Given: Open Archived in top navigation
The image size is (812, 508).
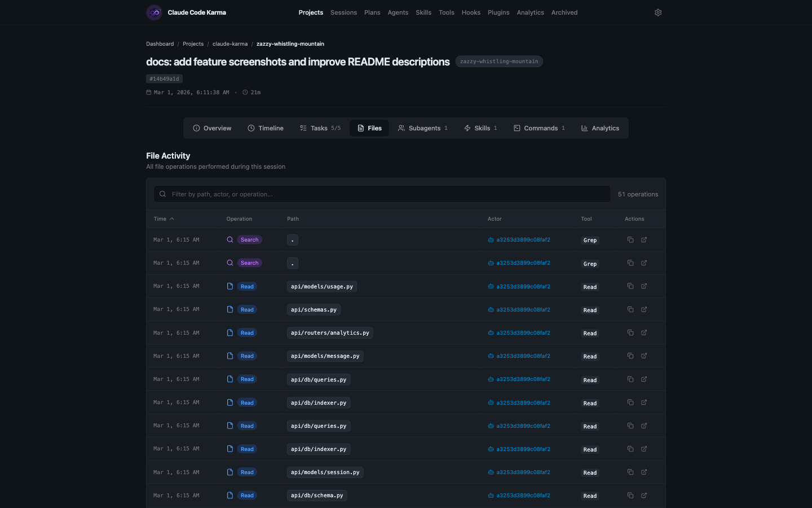Looking at the screenshot, I should click(564, 12).
